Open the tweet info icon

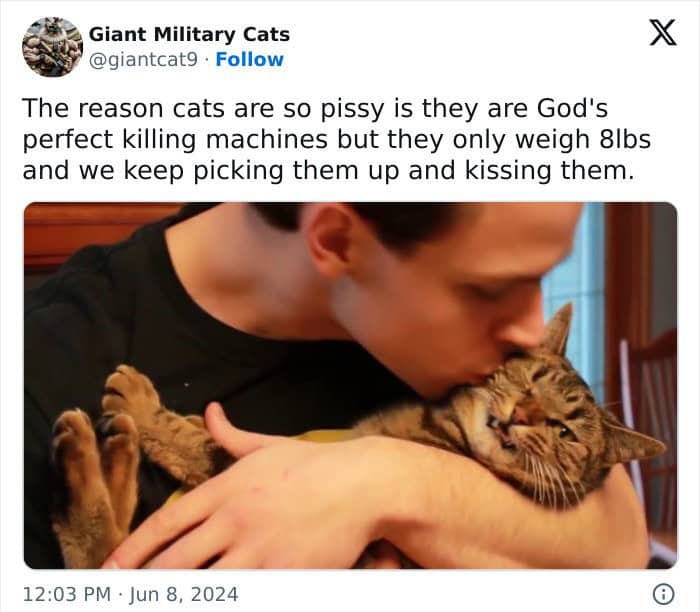[663, 594]
